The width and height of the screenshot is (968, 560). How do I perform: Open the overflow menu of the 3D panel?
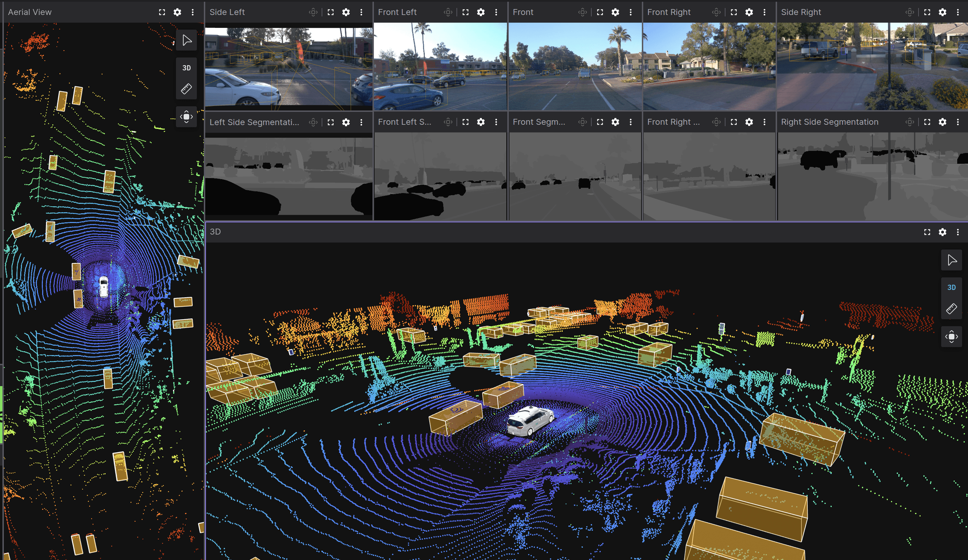click(958, 232)
